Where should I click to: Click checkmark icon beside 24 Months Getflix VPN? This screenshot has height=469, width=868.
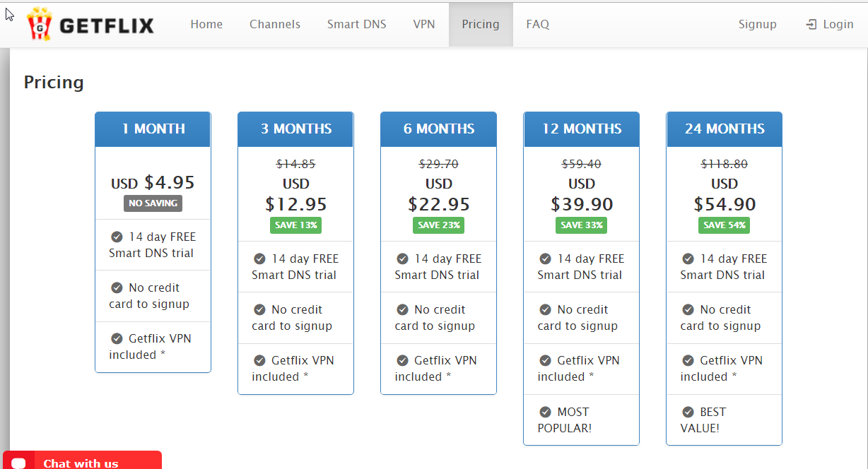[688, 360]
